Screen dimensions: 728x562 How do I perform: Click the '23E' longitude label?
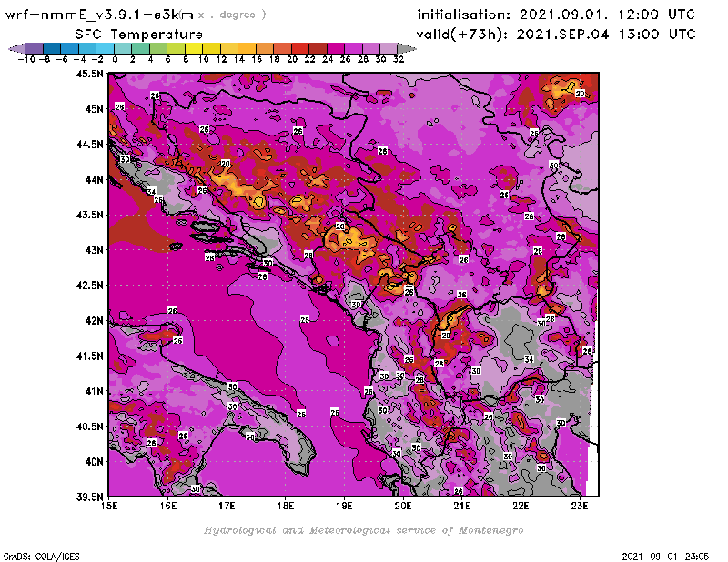pyautogui.click(x=580, y=506)
